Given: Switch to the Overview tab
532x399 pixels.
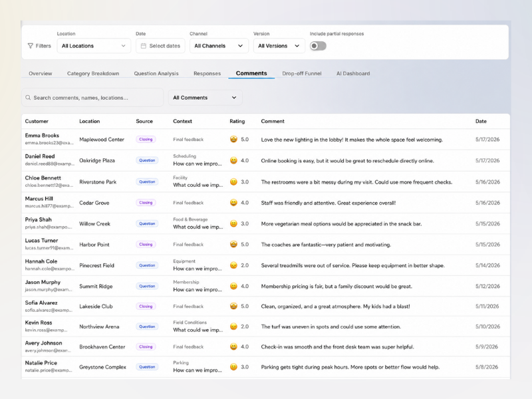Looking at the screenshot, I should pyautogui.click(x=41, y=73).
